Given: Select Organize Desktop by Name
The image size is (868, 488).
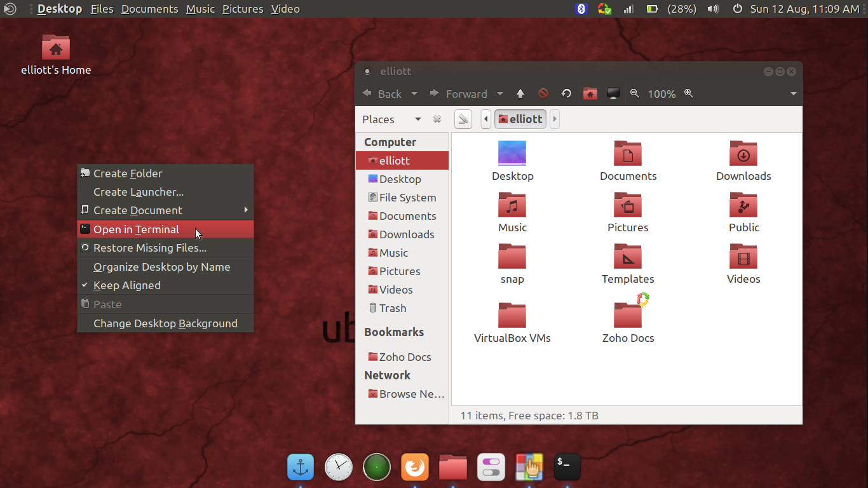Looking at the screenshot, I should tap(165, 267).
